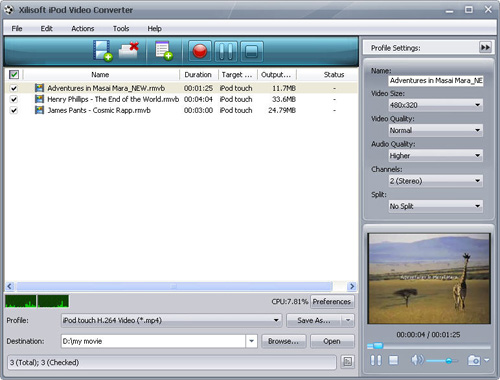The height and width of the screenshot is (380, 500).
Task: Click the Target column header
Action: [237, 74]
